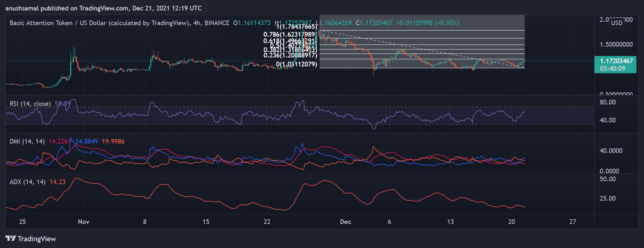
Task: Click the orange DMI value 19.9986
Action: 113,141
